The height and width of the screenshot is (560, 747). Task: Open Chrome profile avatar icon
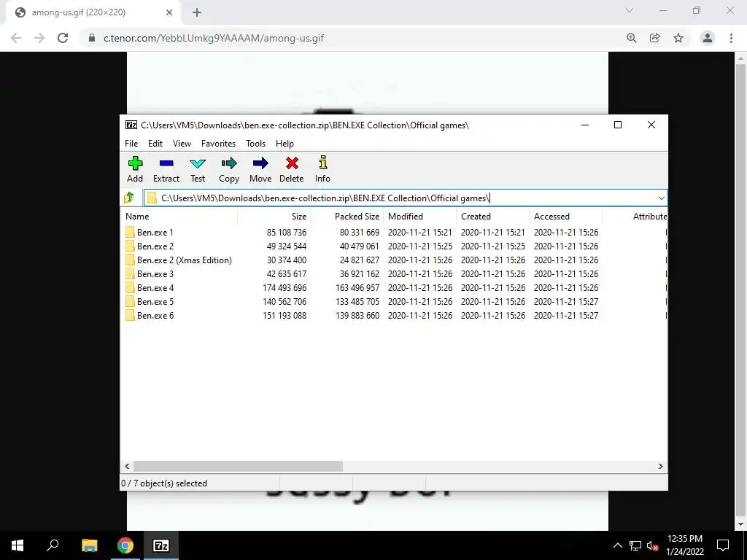click(x=708, y=38)
